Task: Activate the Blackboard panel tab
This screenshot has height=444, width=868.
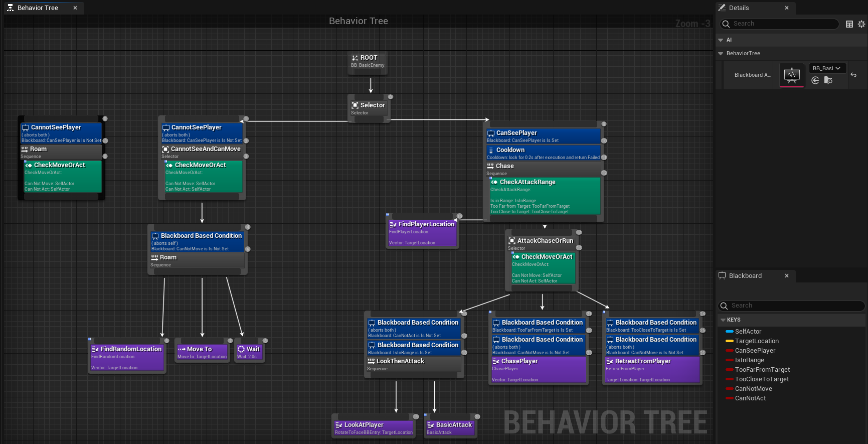Action: [745, 276]
